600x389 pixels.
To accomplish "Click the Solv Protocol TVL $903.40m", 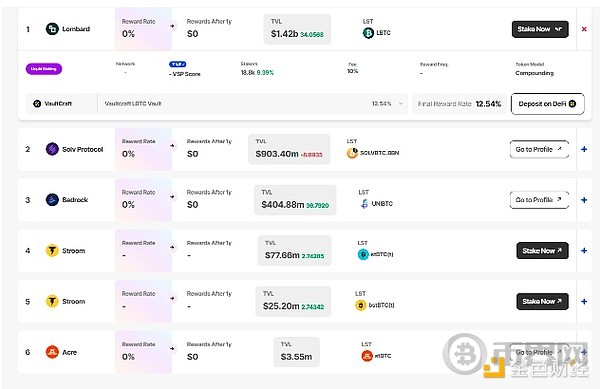I will (x=289, y=149).
